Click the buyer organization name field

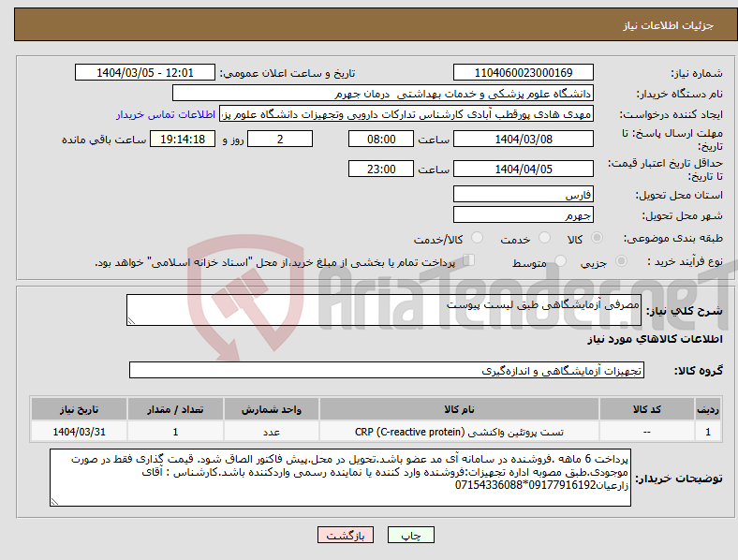click(x=383, y=93)
